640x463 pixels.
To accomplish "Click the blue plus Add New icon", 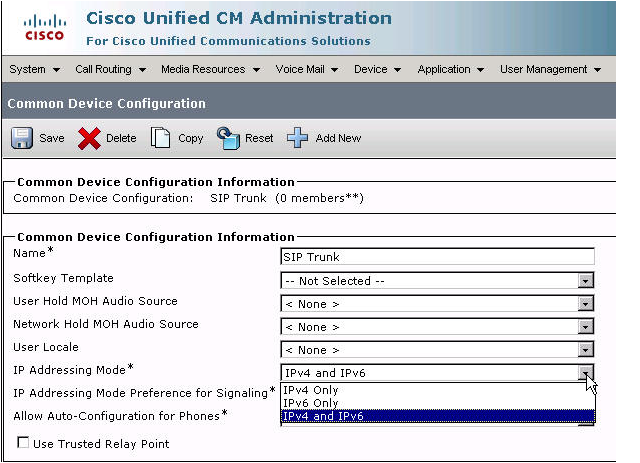I will coord(298,138).
